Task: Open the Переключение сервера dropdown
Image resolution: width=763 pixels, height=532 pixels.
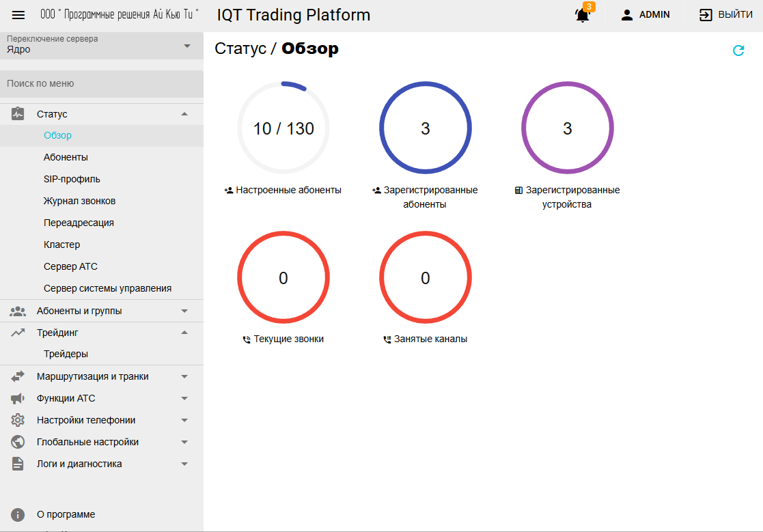Action: click(102, 46)
